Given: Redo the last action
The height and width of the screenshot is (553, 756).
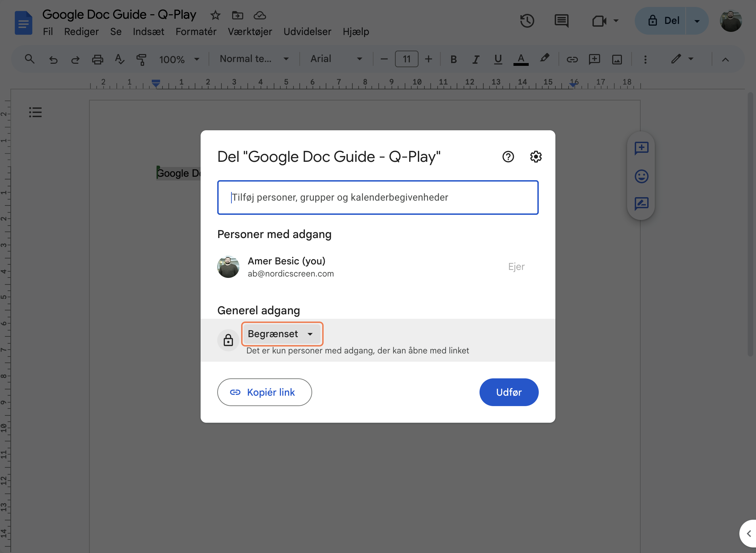Looking at the screenshot, I should [75, 60].
